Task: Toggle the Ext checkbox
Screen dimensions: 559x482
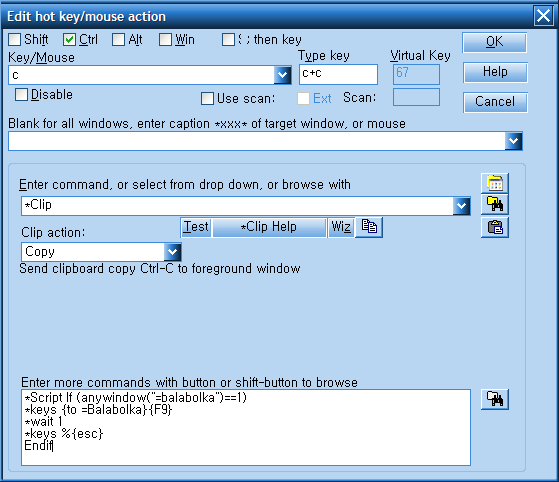Action: 303,98
